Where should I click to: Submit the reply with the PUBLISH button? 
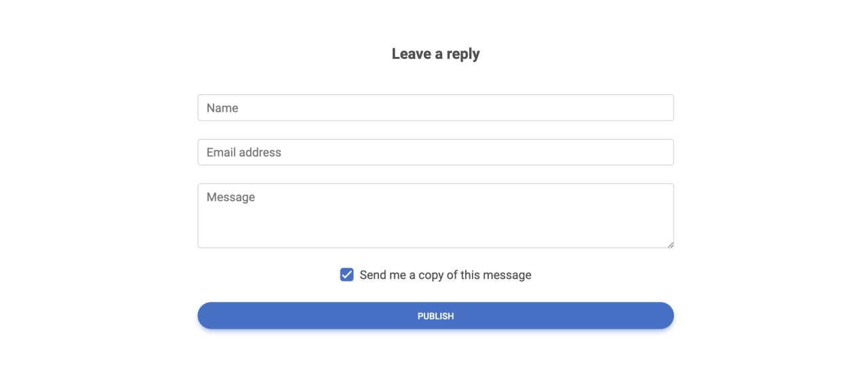coord(435,316)
